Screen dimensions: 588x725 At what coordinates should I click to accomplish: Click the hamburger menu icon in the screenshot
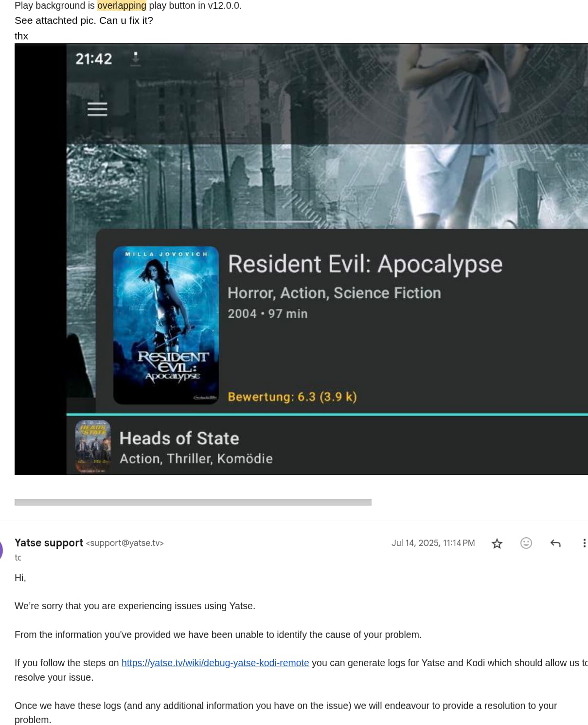97,109
